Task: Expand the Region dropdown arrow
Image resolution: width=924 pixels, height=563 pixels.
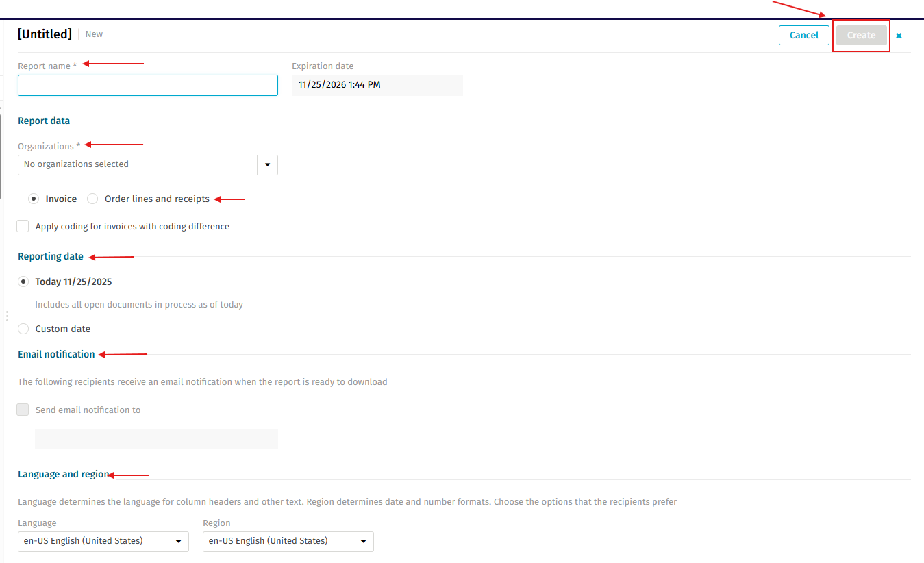Action: click(363, 541)
